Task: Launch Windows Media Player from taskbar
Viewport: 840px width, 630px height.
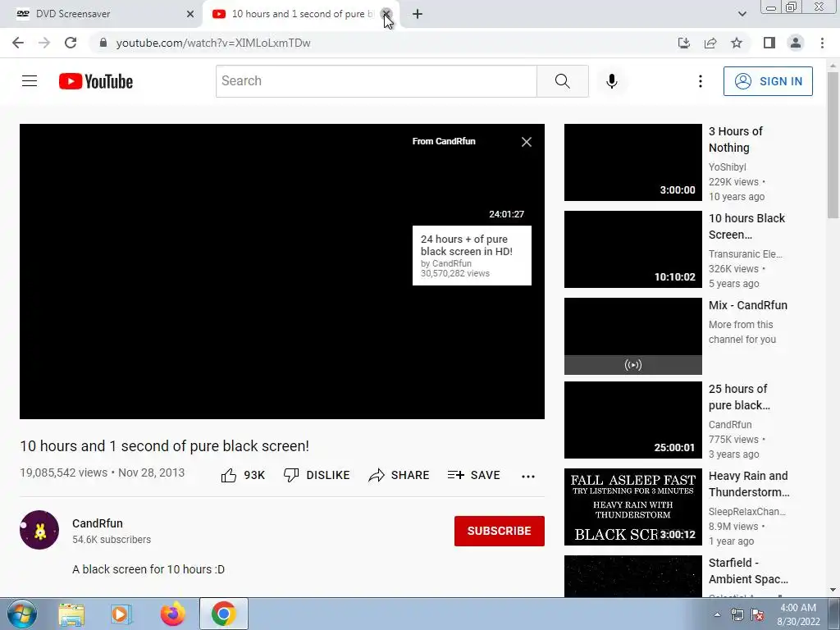Action: tap(121, 614)
